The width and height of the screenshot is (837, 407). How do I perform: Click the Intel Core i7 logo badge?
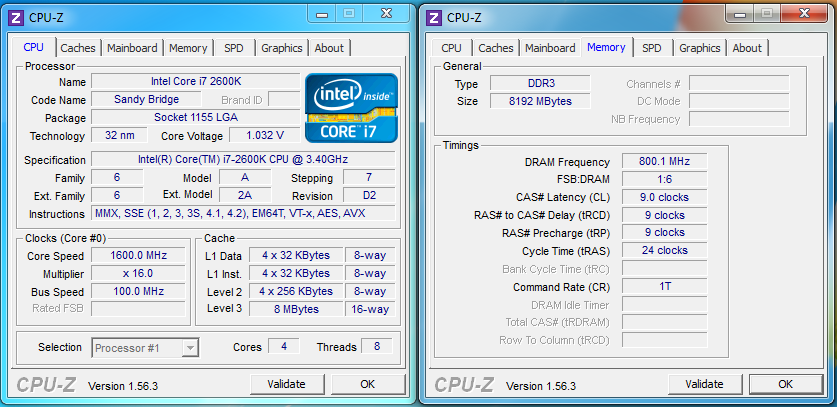(351, 108)
